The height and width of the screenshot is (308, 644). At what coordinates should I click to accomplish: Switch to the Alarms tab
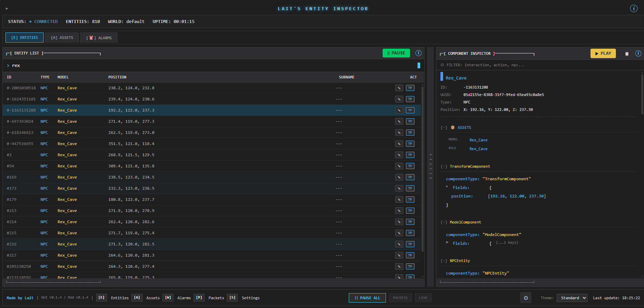coord(99,38)
